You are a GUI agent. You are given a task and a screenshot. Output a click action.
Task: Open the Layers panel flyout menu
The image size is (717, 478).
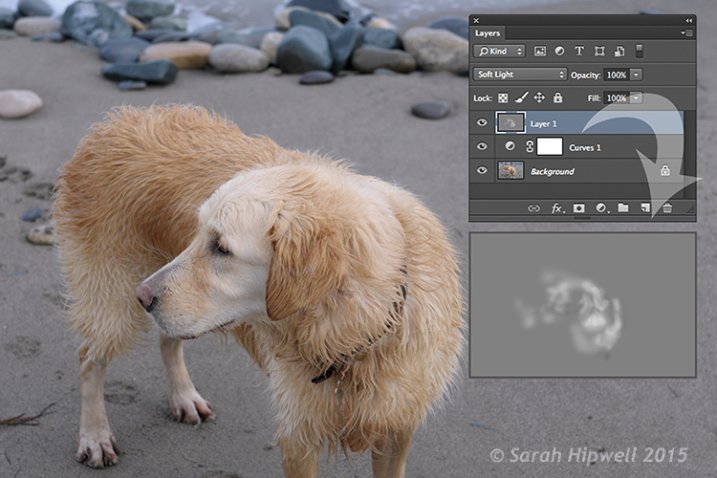[x=686, y=33]
